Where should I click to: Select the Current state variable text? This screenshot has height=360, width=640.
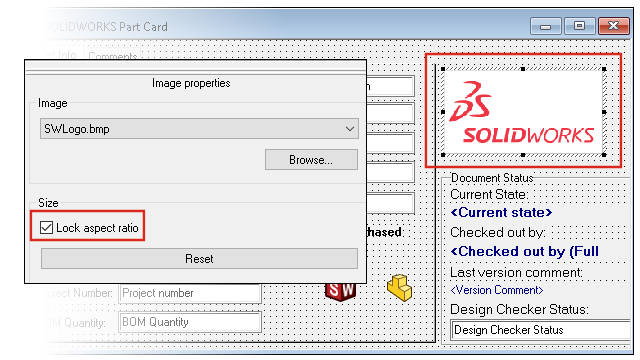pyautogui.click(x=501, y=213)
